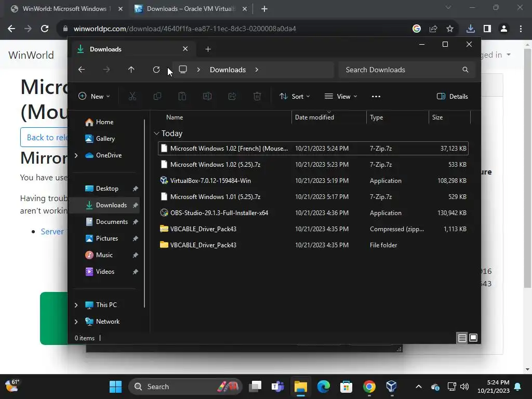The image size is (532, 399).
Task: Expand Network in navigation pane
Action: point(76,322)
